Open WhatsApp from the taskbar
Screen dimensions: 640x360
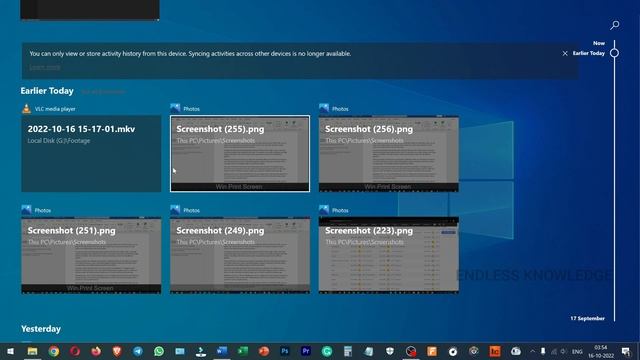[159, 351]
